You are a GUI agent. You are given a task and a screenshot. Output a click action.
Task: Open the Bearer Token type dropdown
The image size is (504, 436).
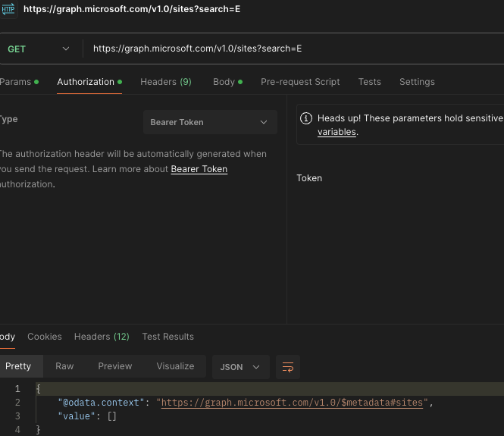tap(210, 122)
